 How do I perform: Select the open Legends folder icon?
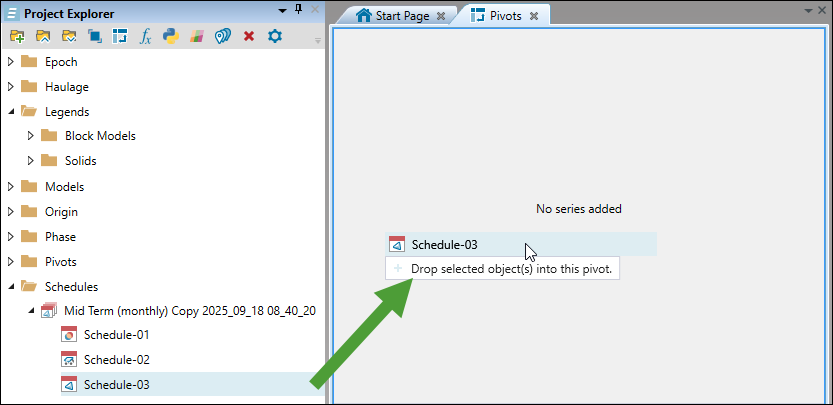tap(29, 112)
